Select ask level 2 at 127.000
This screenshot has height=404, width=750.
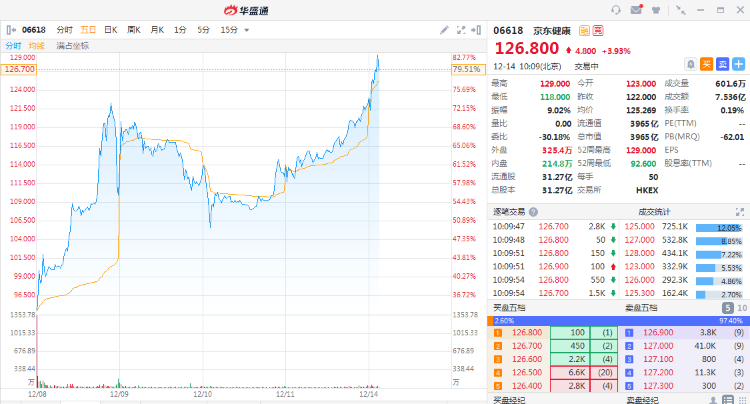pyautogui.click(x=684, y=346)
